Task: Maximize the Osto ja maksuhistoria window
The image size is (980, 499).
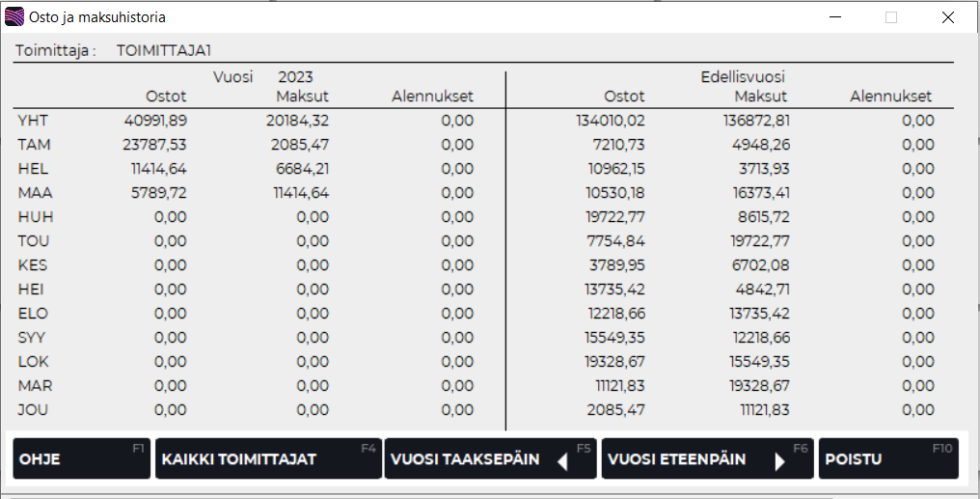Action: coord(891,17)
